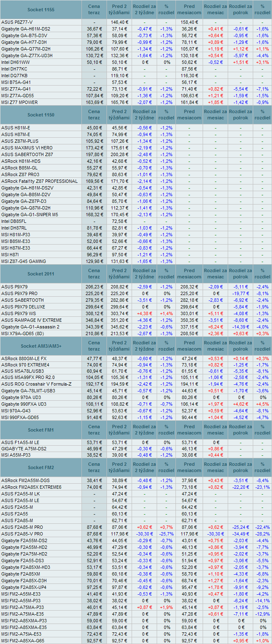Select the ASUS MAXIMUS VI HERO name
This screenshot has height=644, width=272.
[x=27, y=148]
